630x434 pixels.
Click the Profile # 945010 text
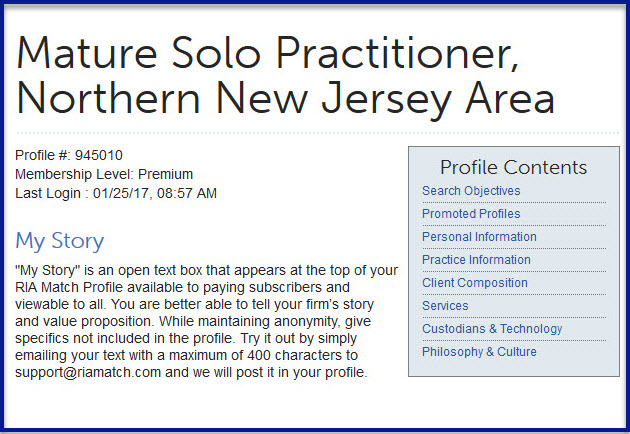(x=69, y=155)
